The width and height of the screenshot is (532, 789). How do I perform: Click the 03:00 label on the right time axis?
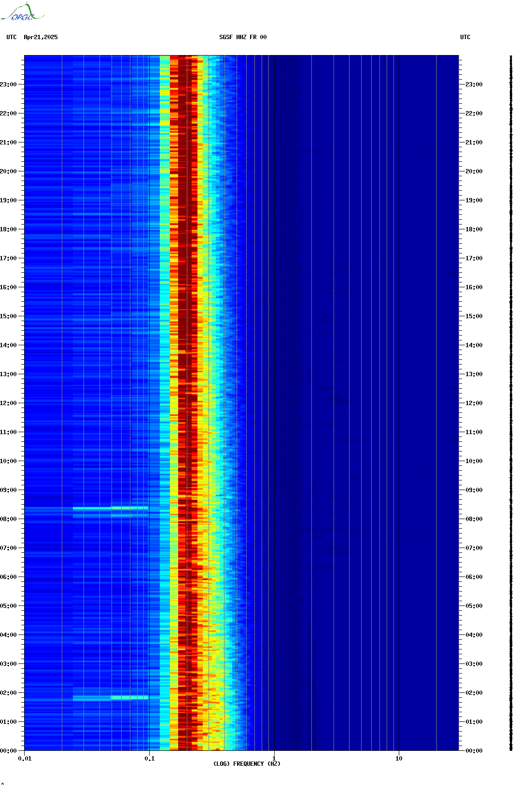(x=474, y=664)
